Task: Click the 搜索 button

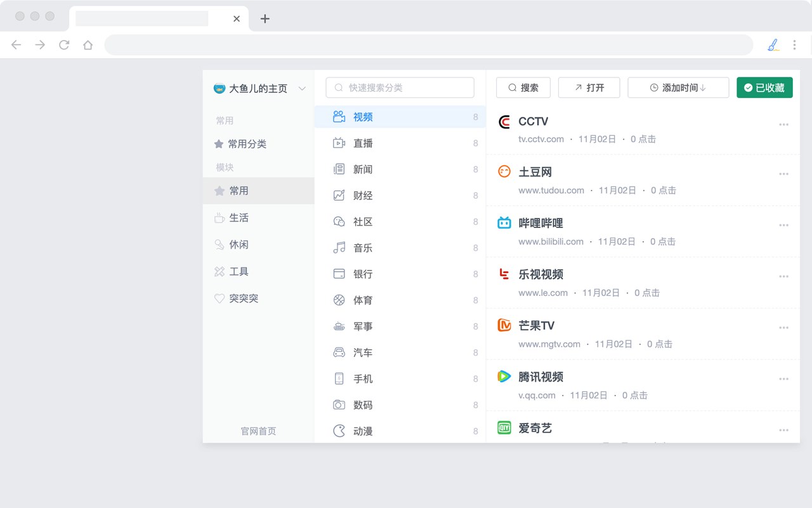Action: click(523, 88)
